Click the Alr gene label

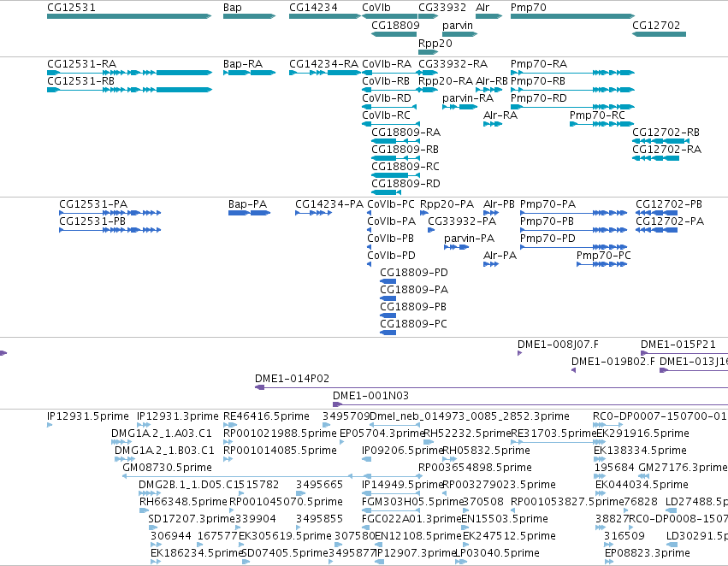click(x=482, y=8)
